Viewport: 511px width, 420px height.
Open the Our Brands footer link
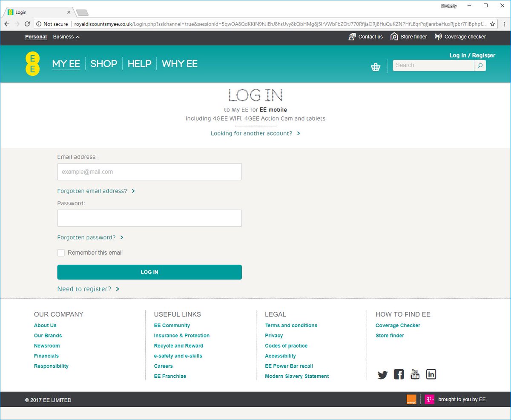[x=48, y=336]
